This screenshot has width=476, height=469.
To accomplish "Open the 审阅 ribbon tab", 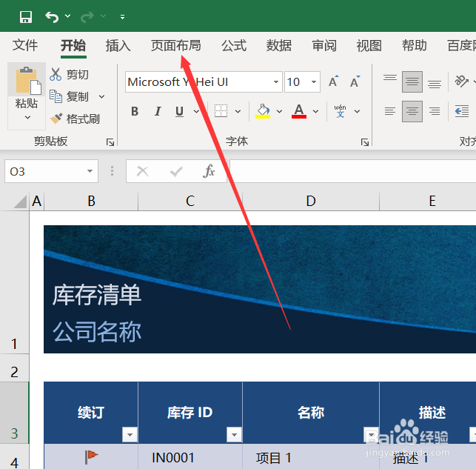I will 324,45.
